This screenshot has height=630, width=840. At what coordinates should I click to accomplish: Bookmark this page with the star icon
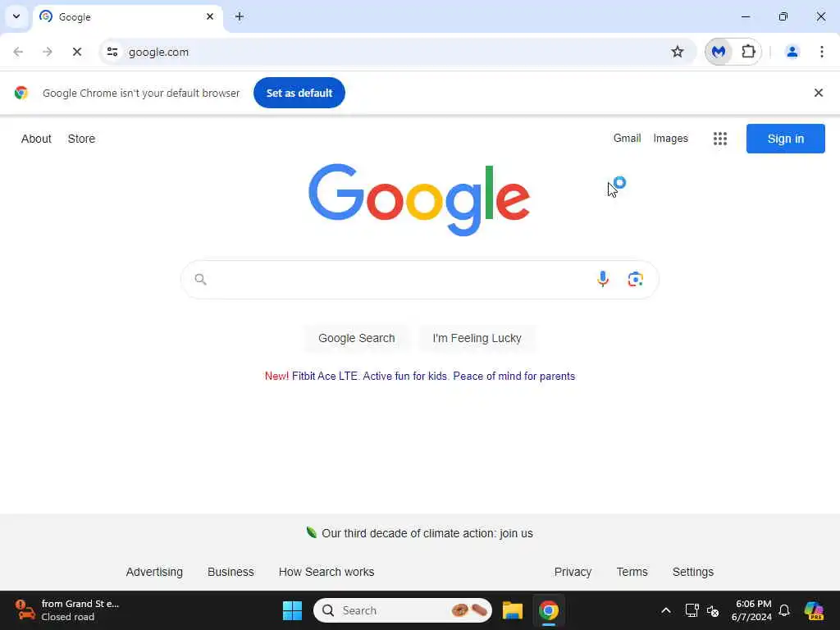(677, 52)
